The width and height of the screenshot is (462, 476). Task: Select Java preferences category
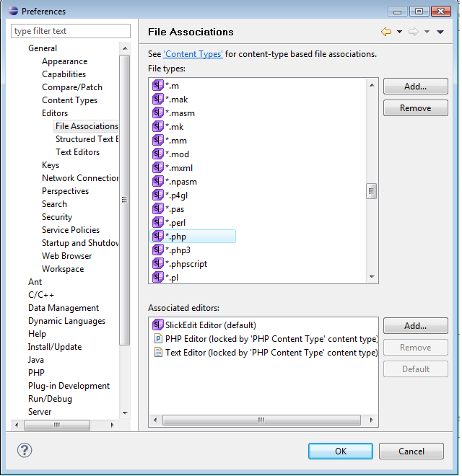pyautogui.click(x=36, y=360)
